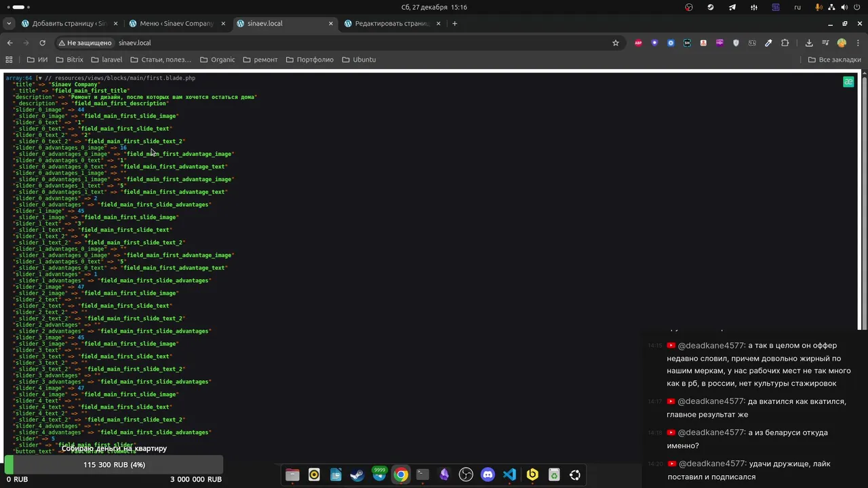The image size is (868, 488).
Task: Click the Steam tray icon in top bar
Action: click(711, 7)
